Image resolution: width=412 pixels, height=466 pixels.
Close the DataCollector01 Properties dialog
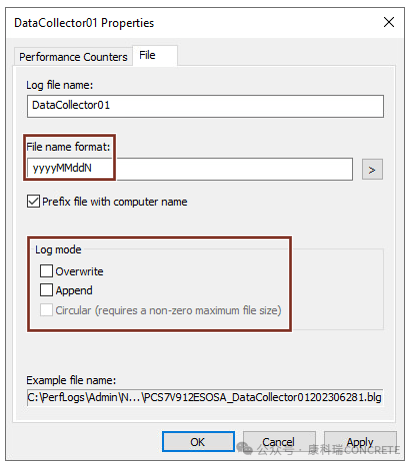coord(389,22)
